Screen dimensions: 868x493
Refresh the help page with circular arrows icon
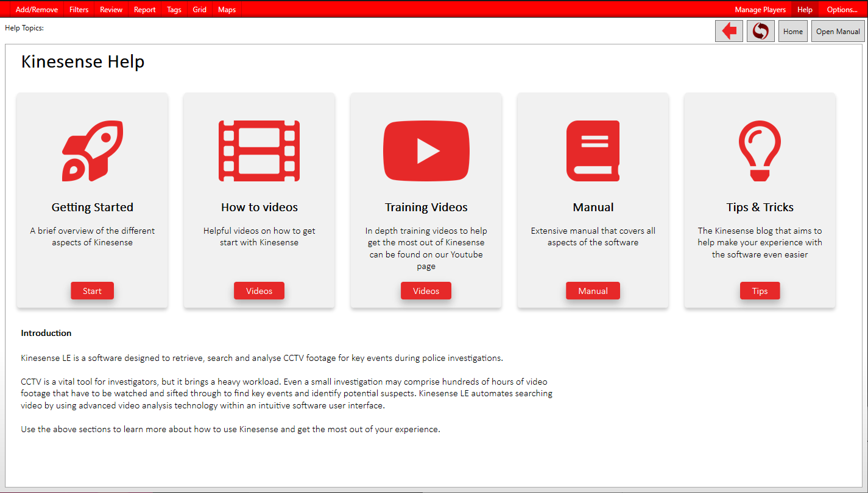coord(760,31)
